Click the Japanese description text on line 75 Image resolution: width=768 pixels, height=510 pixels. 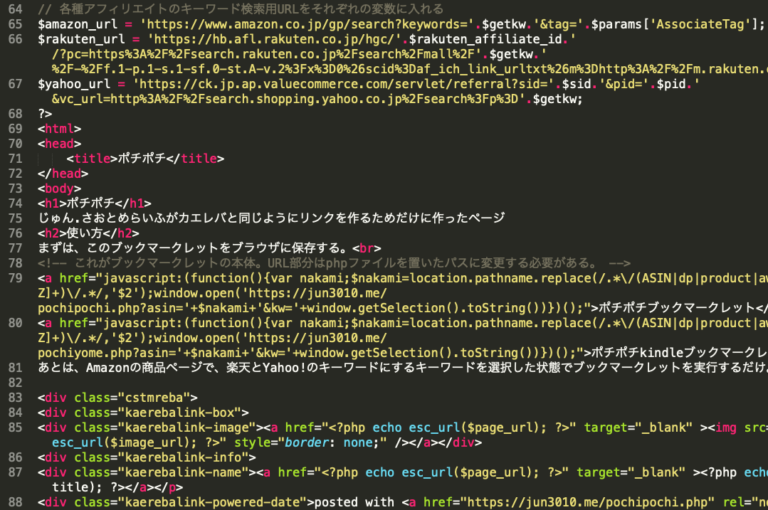[x=271, y=219]
